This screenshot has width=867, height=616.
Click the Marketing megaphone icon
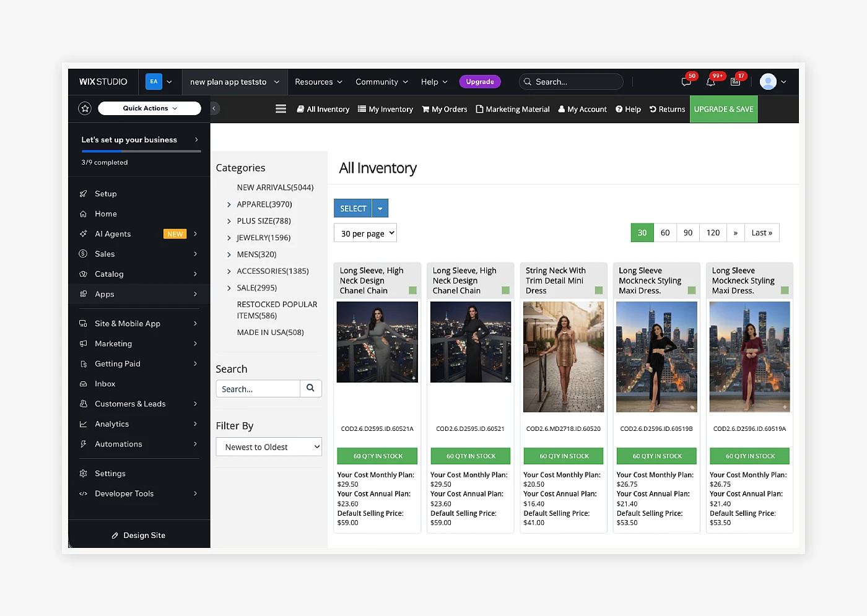(84, 344)
